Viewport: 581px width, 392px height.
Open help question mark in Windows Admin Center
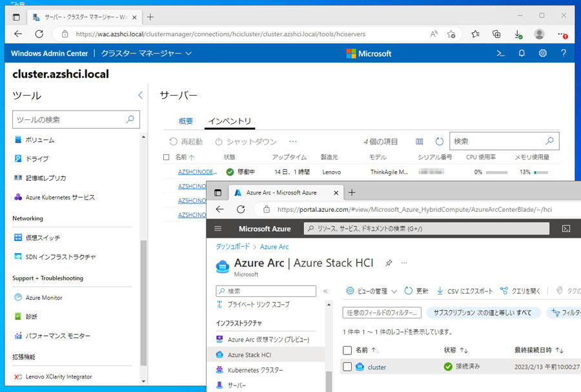coord(564,54)
